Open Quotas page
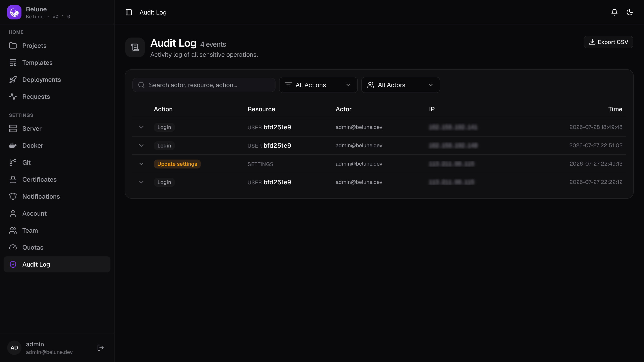Image resolution: width=644 pixels, height=362 pixels. click(x=57, y=247)
